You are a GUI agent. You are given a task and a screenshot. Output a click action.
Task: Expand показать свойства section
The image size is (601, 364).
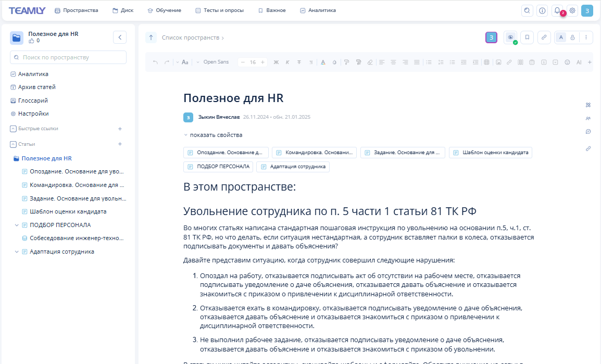tap(212, 135)
